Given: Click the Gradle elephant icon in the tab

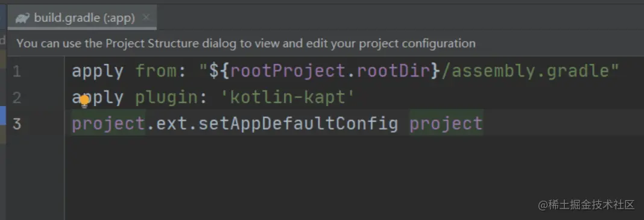Looking at the screenshot, I should click(22, 19).
